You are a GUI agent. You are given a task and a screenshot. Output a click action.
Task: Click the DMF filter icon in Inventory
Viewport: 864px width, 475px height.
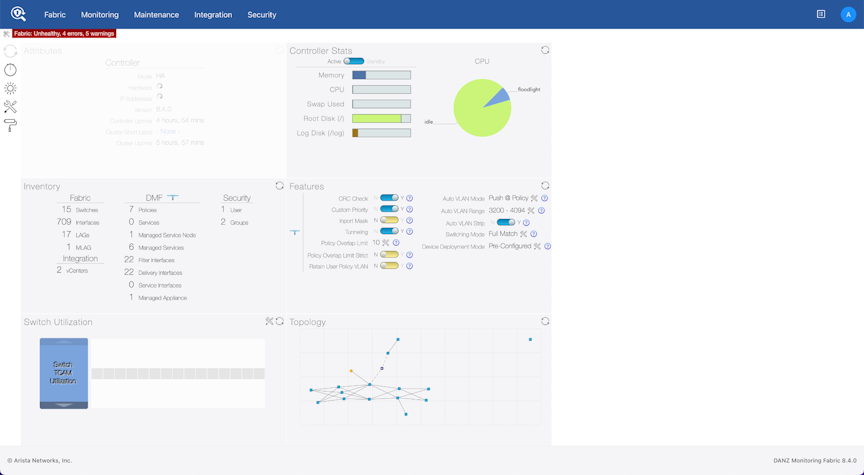[x=173, y=197]
